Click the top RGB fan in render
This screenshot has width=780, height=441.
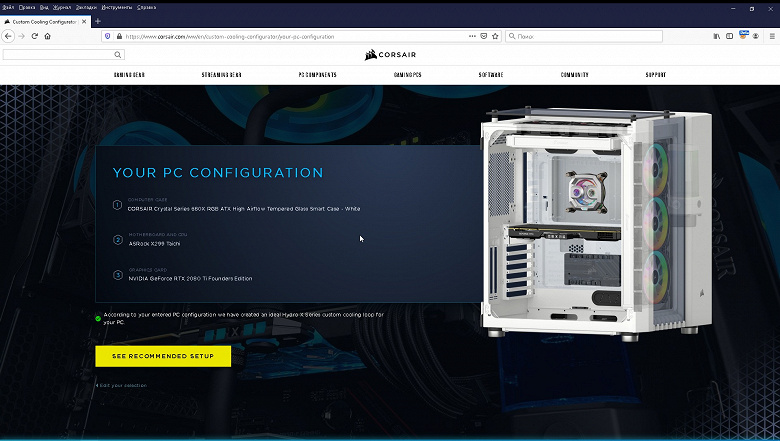pyautogui.click(x=656, y=168)
